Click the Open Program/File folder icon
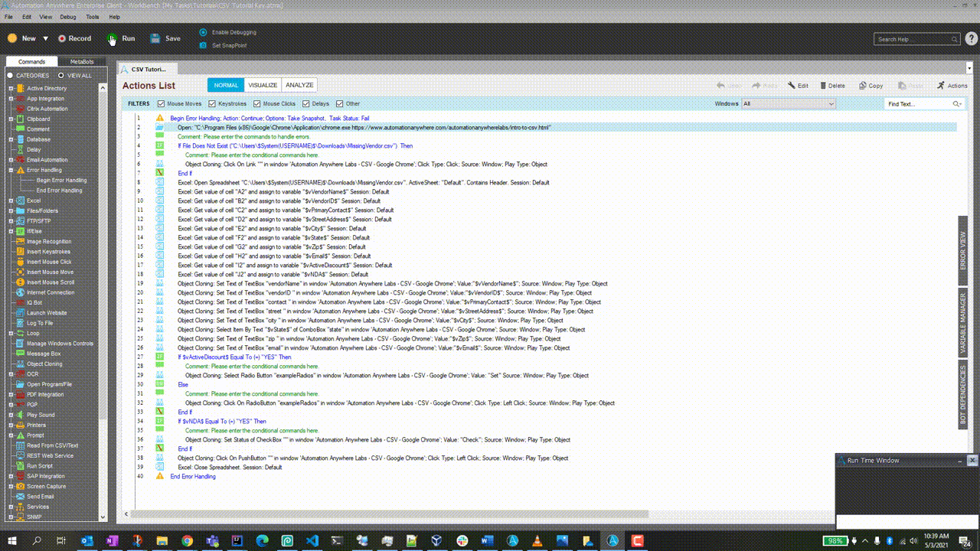The height and width of the screenshot is (551, 980). 21,384
